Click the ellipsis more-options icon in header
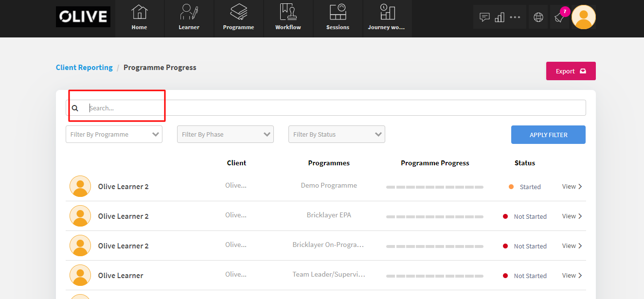644x299 pixels. click(515, 17)
